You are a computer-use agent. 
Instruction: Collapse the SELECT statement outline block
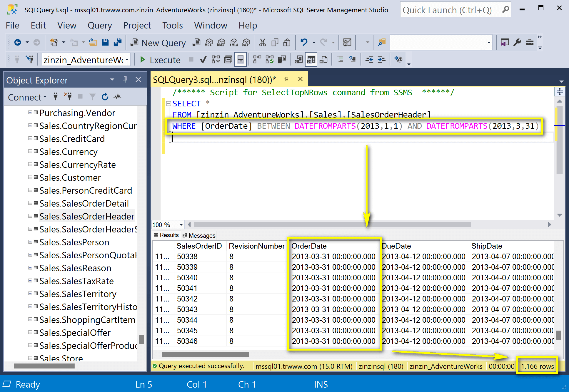coord(169,103)
